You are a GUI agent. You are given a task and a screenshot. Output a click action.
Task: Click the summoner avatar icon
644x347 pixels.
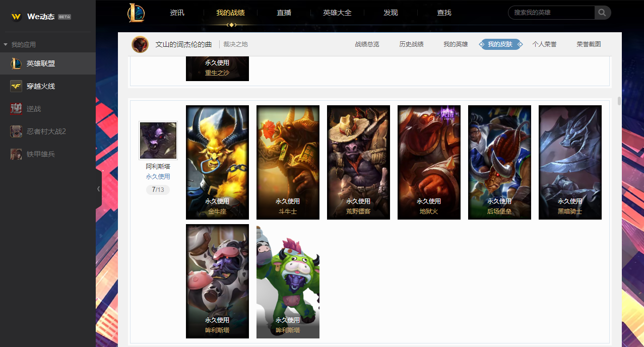click(140, 44)
